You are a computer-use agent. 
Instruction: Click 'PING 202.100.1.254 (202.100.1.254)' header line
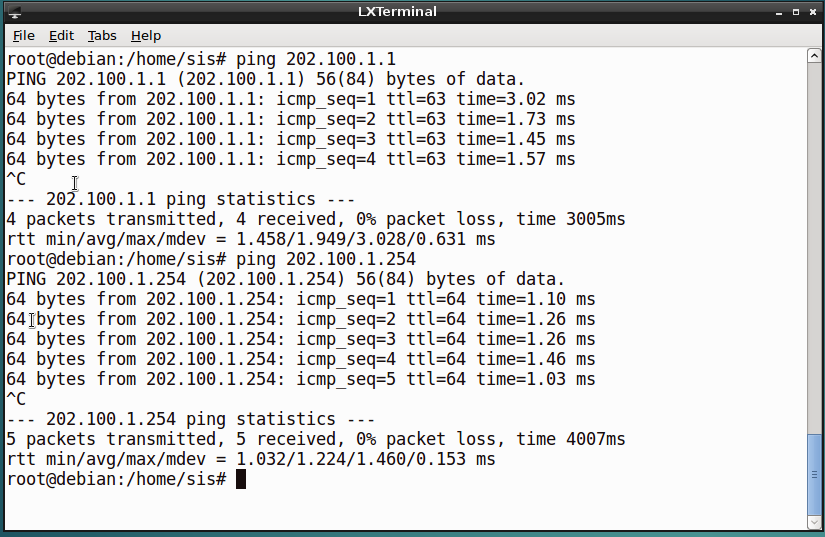[286, 279]
